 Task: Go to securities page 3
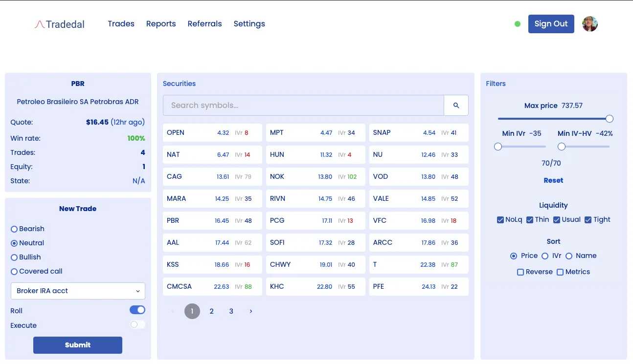231,311
